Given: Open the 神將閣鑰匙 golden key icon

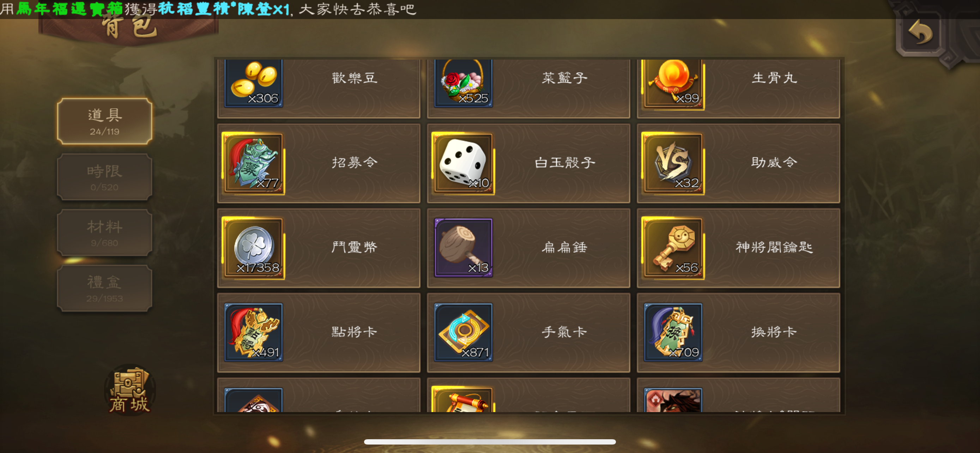Looking at the screenshot, I should pyautogui.click(x=673, y=248).
